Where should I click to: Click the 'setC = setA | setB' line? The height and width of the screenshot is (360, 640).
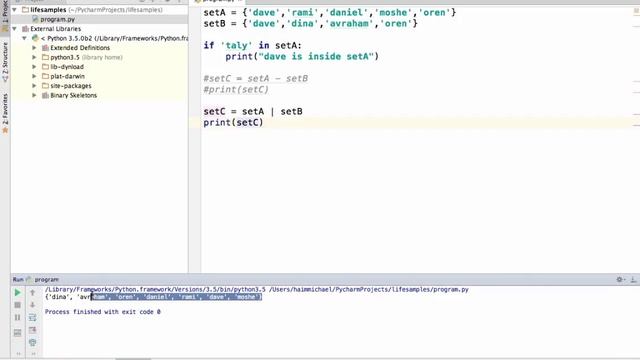[253, 111]
